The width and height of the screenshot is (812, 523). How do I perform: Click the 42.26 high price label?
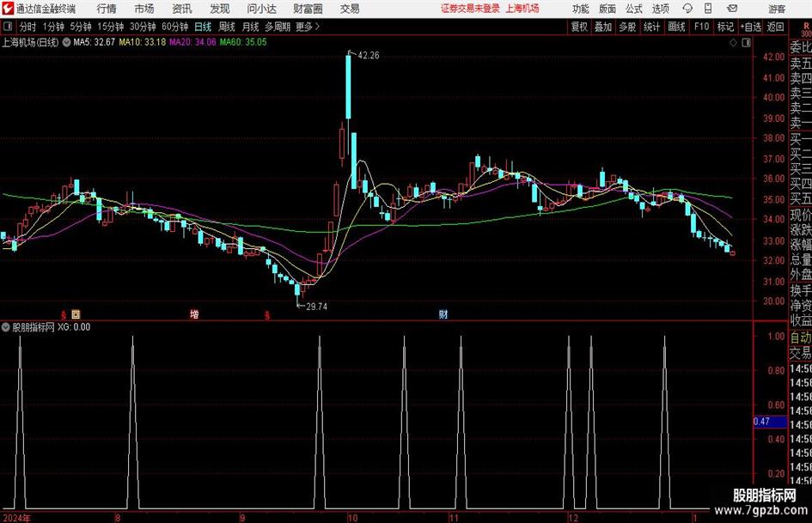click(x=369, y=56)
